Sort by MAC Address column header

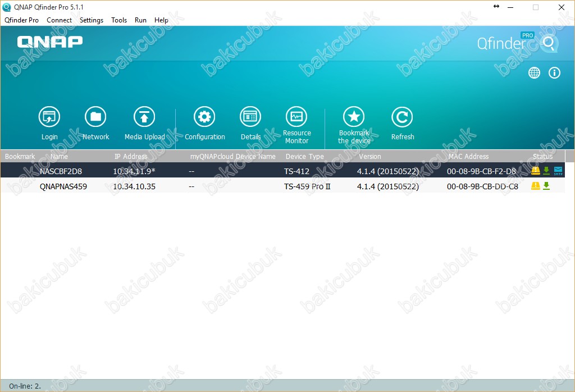[468, 156]
